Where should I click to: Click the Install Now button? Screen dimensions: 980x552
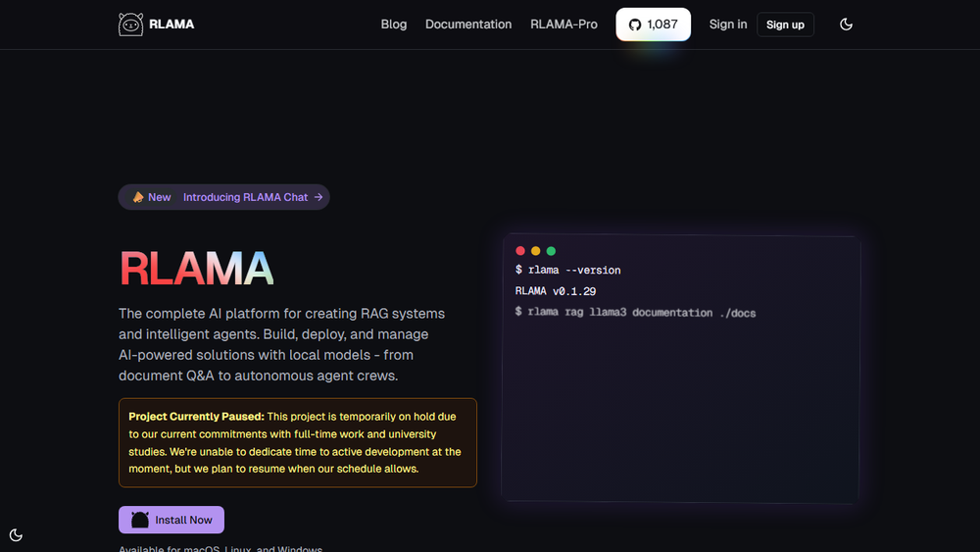171,520
